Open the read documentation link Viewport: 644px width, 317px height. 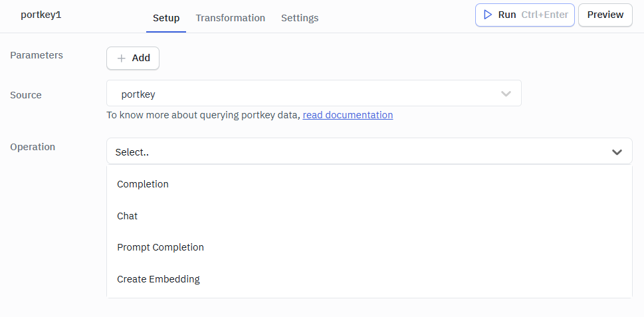[348, 115]
